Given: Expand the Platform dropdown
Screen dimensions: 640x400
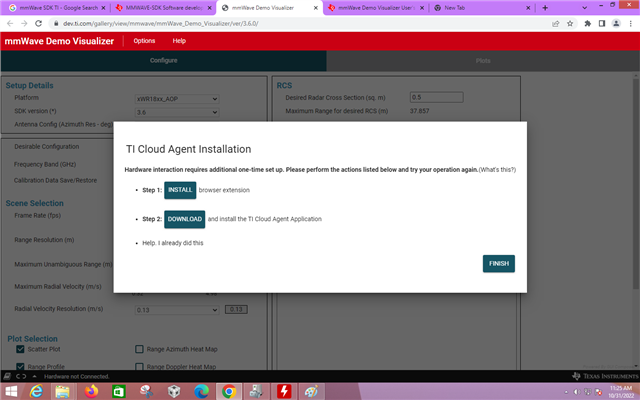Looking at the screenshot, I should 177,99.
